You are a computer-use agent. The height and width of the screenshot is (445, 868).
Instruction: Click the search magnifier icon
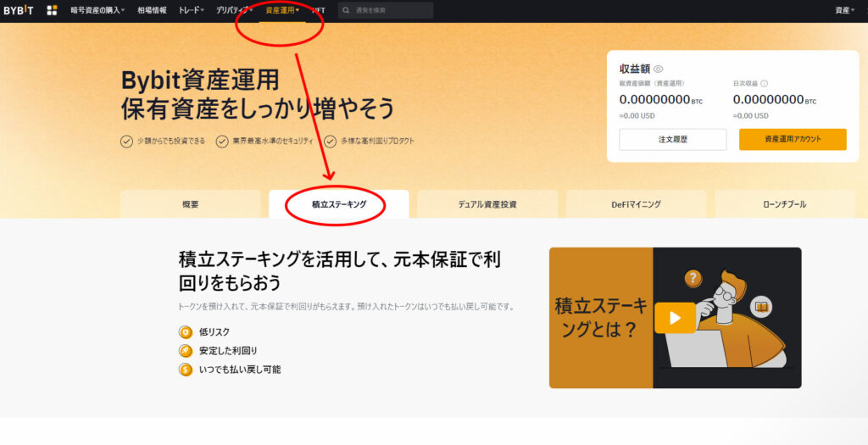(347, 10)
